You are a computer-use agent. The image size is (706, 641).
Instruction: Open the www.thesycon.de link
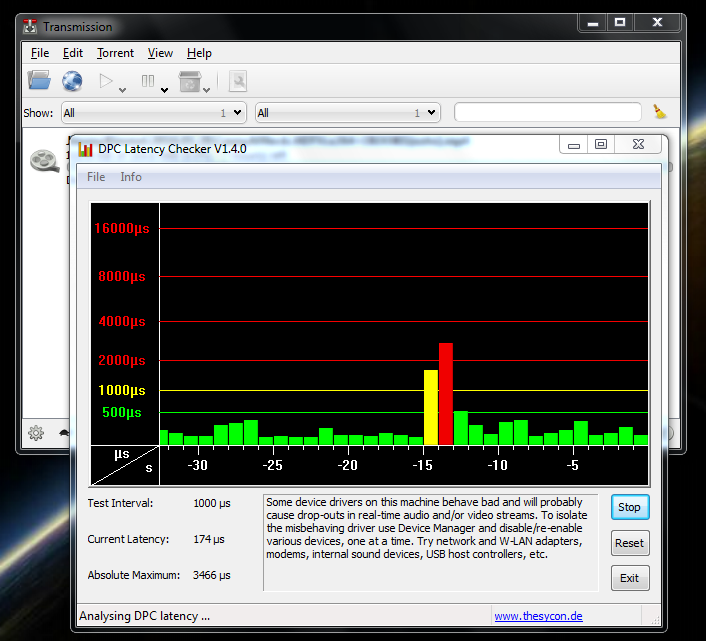pos(539,616)
